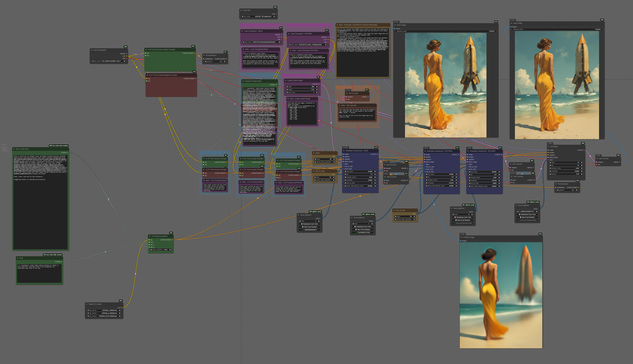Click the Note - VAE Decoder title

[349, 105]
